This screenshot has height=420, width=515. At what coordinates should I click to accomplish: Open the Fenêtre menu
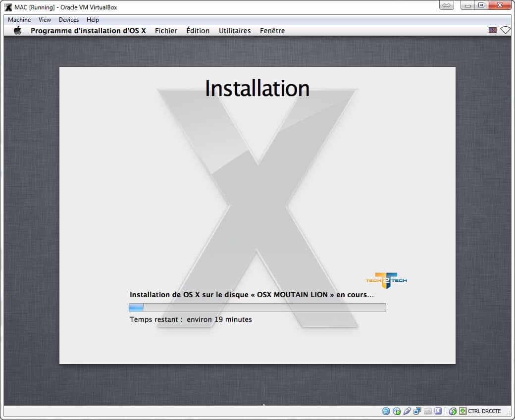tap(272, 31)
